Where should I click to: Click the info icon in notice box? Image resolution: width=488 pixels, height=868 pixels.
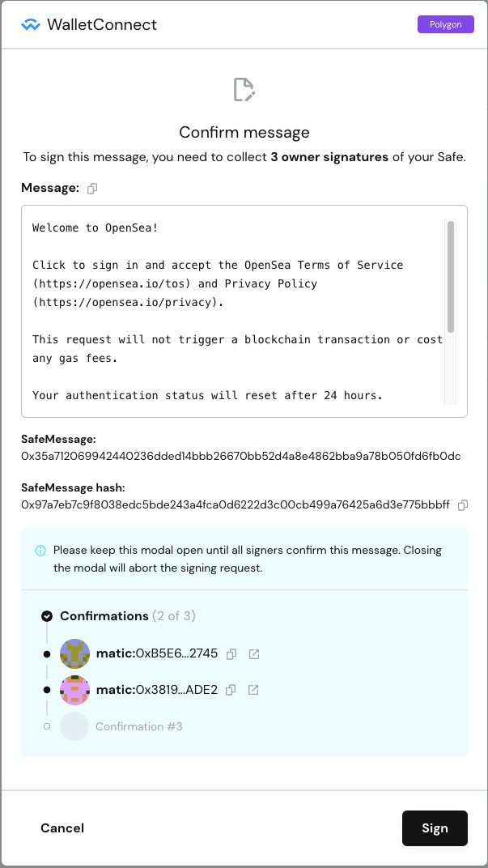point(40,551)
